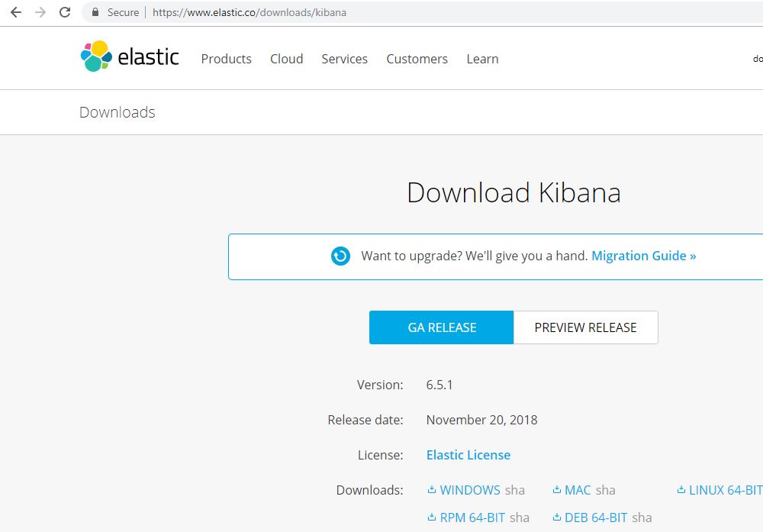The width and height of the screenshot is (763, 532).
Task: Click the 'License:' label
Action: pyautogui.click(x=381, y=455)
